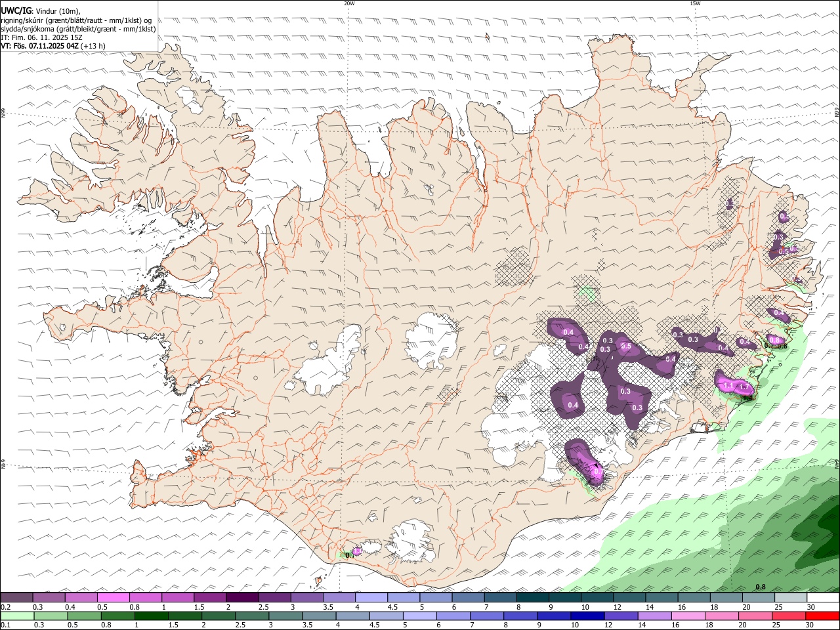Click the light pink lower swatch between 16 and 18
This screenshot has width=840, height=630.
tap(688, 616)
